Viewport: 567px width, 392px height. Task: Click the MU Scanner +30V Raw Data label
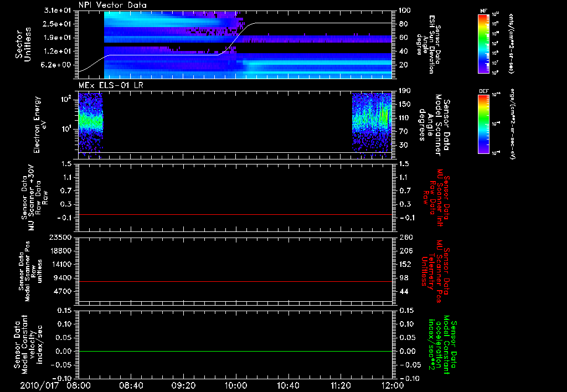pyautogui.click(x=34, y=198)
